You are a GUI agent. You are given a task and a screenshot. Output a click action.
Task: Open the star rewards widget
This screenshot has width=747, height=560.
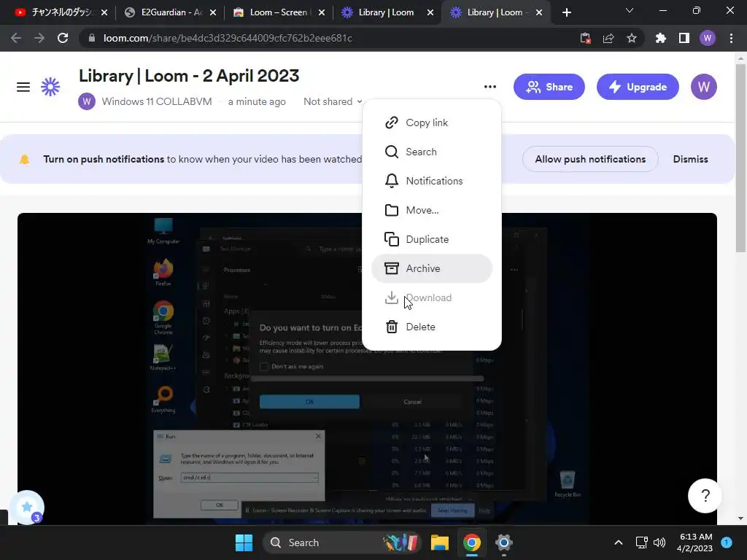(27, 507)
